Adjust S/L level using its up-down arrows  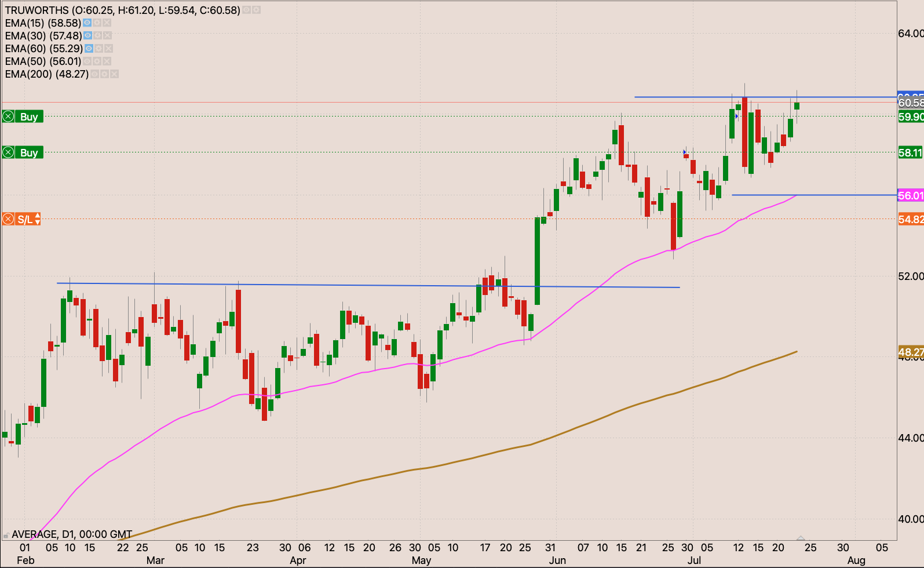coord(38,219)
